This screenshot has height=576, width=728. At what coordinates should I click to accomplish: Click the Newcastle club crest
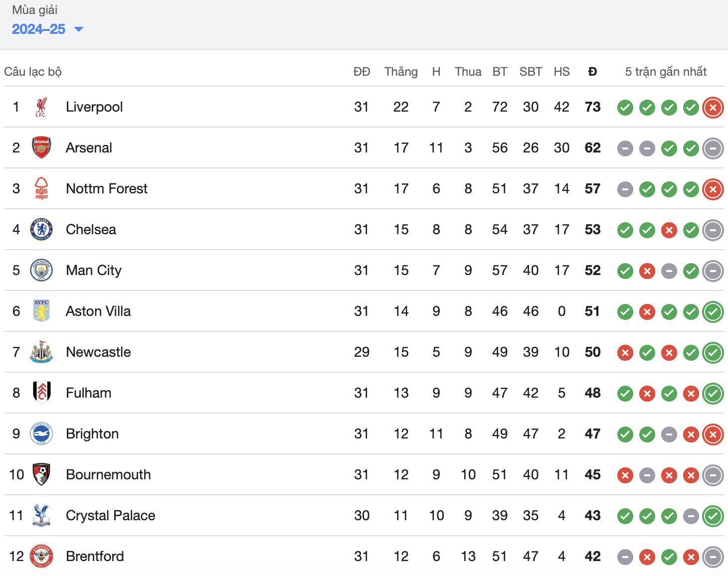coord(41,352)
